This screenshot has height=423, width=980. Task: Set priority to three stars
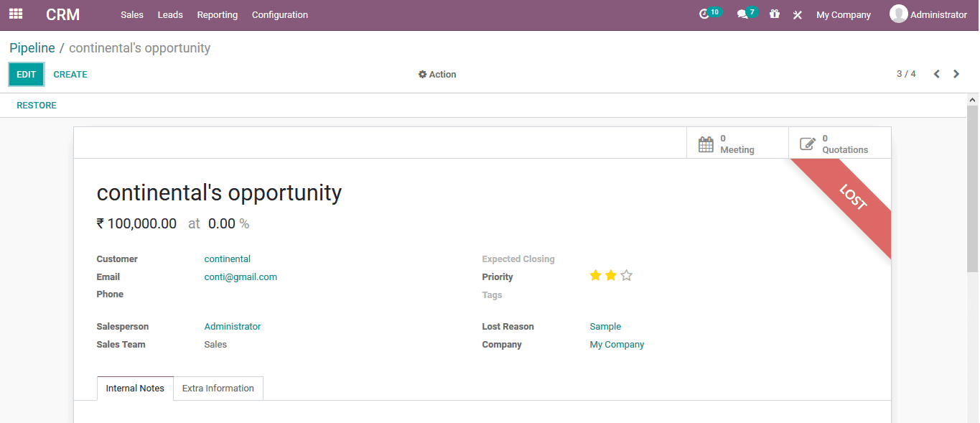626,275
